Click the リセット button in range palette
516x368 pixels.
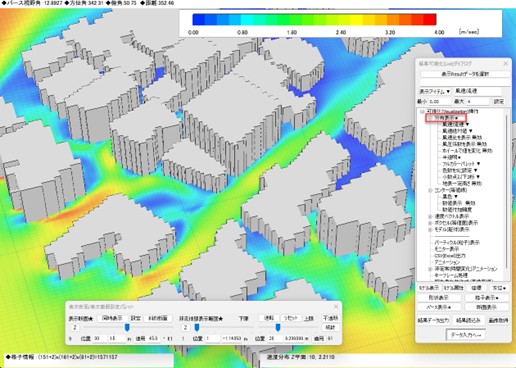[x=290, y=318]
